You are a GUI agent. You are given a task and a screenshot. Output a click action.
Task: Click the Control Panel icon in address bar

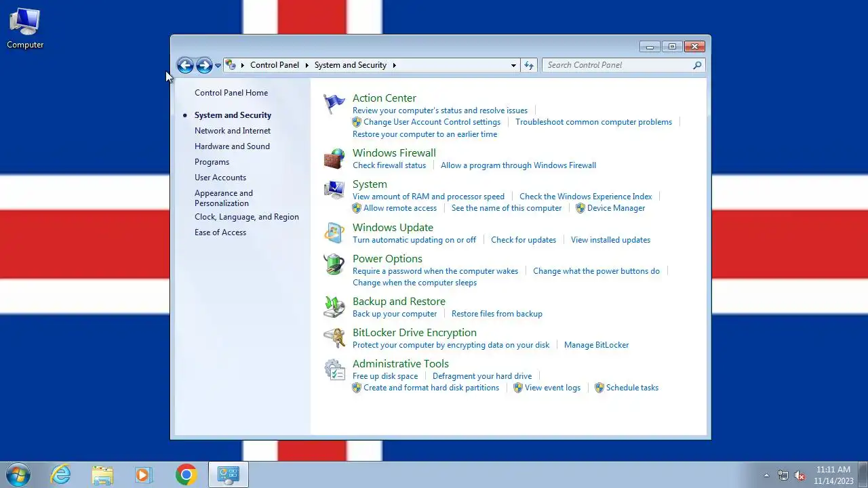click(231, 65)
